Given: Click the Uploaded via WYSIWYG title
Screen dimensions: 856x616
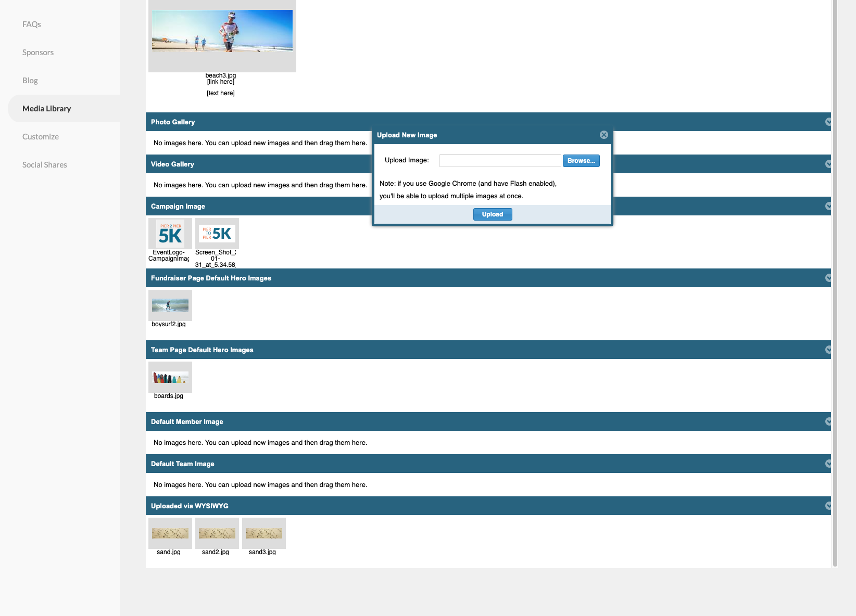Looking at the screenshot, I should coord(190,506).
